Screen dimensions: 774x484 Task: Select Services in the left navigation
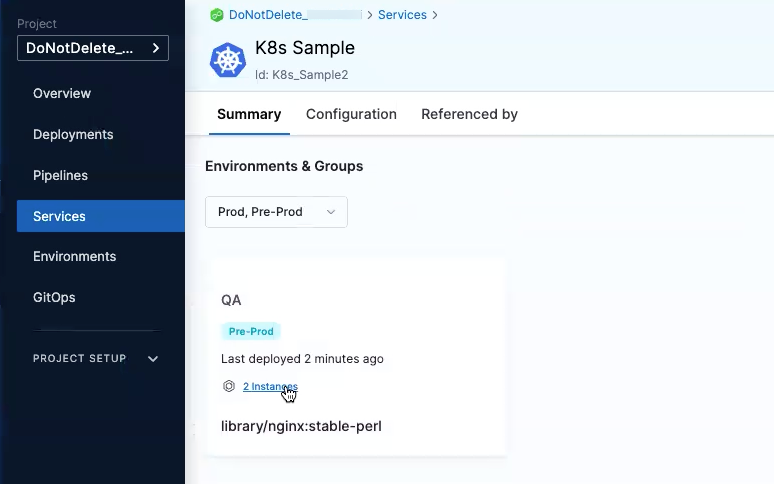[60, 216]
